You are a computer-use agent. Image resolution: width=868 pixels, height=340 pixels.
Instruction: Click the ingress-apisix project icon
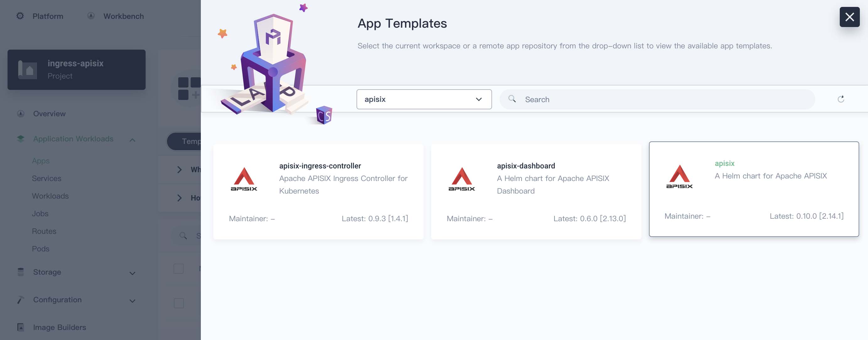point(28,70)
